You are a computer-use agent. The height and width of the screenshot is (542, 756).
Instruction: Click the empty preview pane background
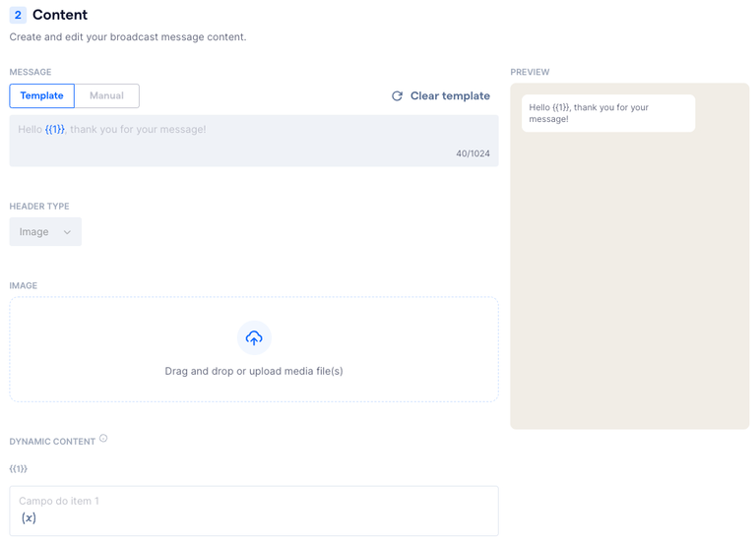[629, 295]
